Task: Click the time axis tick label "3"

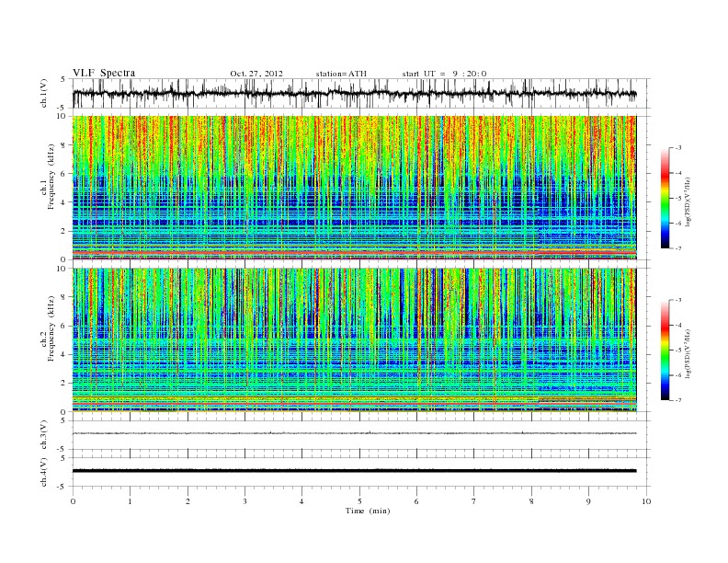Action: (245, 501)
